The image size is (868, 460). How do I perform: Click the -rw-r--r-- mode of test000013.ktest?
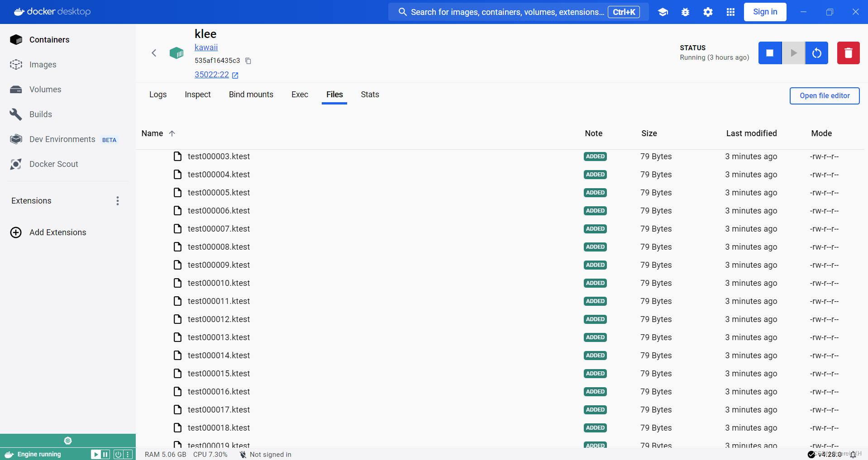(824, 337)
